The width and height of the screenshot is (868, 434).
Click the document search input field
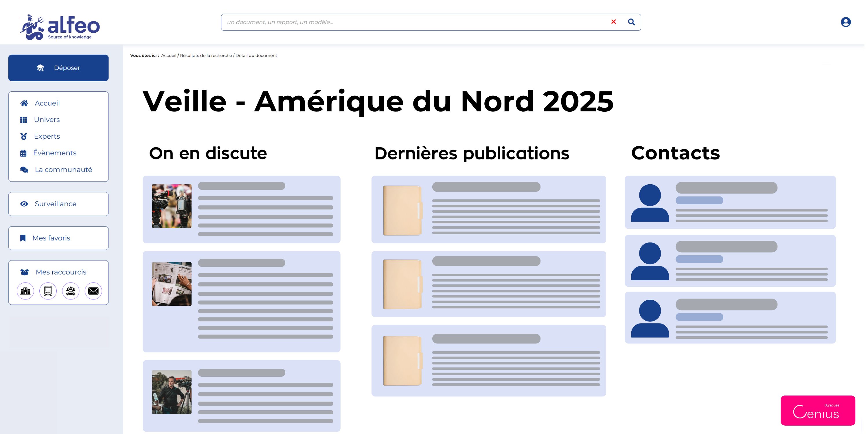click(414, 22)
